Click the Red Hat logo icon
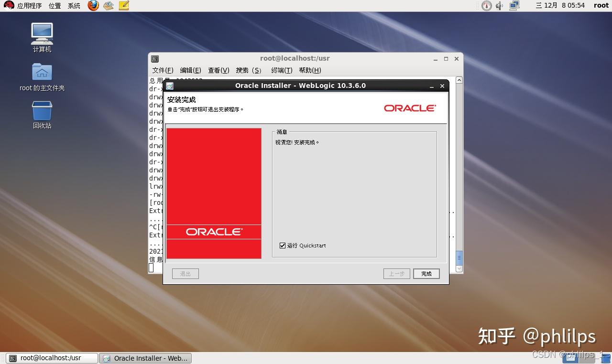Viewport: 612px width, 364px height. coord(9,6)
